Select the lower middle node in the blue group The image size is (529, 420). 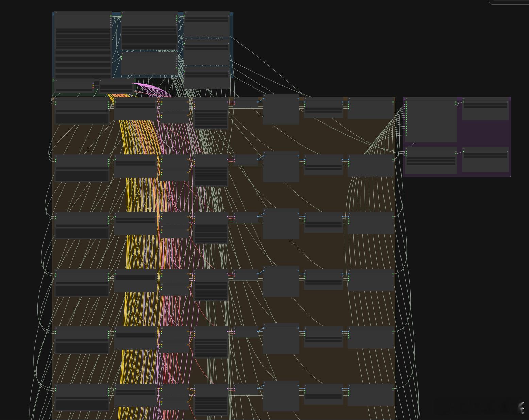150,63
